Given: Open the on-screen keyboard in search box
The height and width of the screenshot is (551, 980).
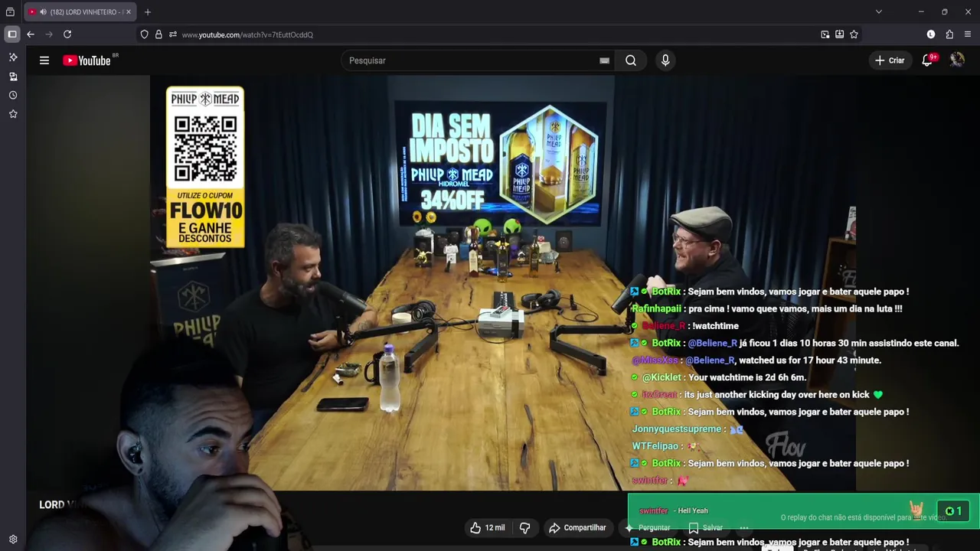Looking at the screenshot, I should (604, 60).
